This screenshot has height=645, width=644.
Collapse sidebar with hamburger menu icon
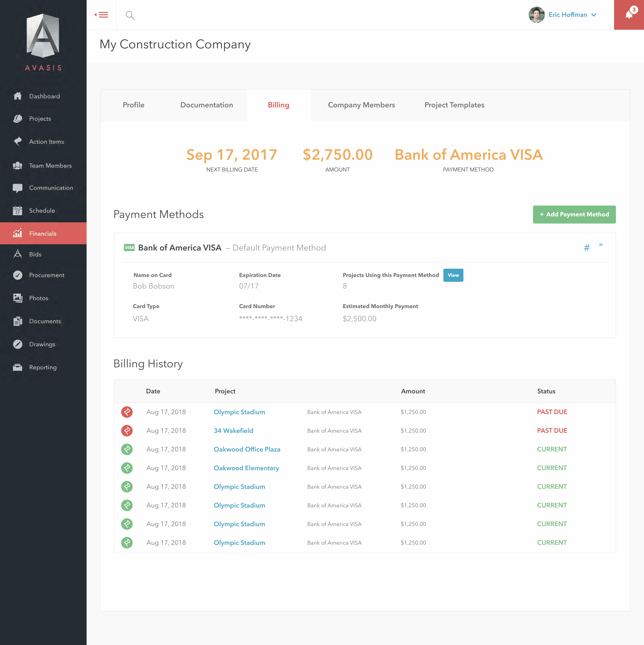click(x=101, y=15)
